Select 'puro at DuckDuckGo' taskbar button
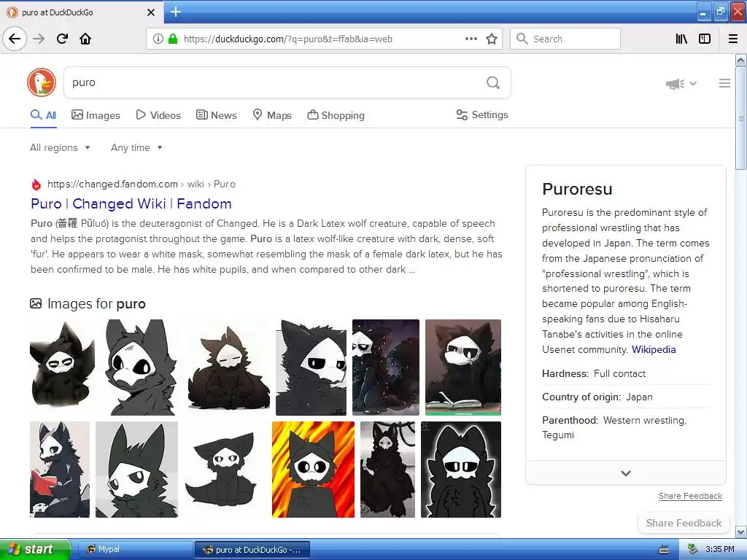This screenshot has width=747, height=560. pyautogui.click(x=252, y=550)
